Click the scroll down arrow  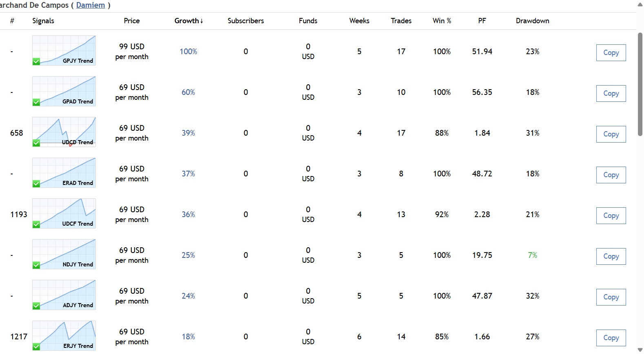pos(640,350)
